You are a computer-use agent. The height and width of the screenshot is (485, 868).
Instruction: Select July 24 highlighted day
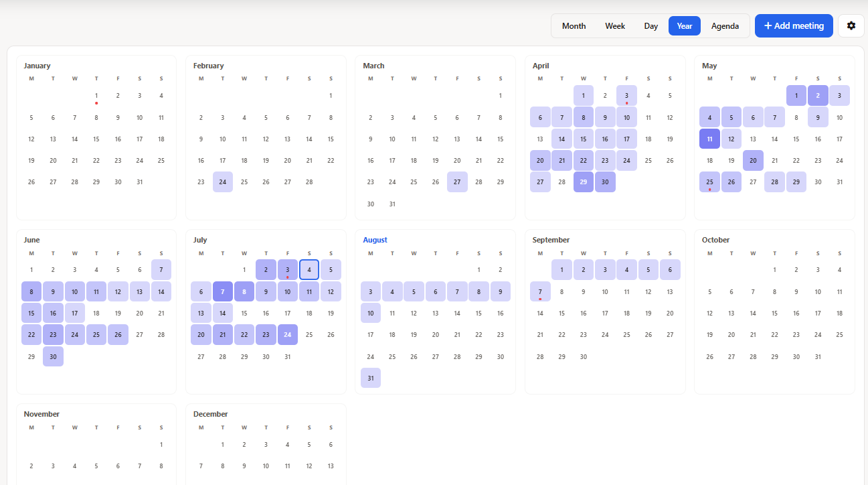288,335
